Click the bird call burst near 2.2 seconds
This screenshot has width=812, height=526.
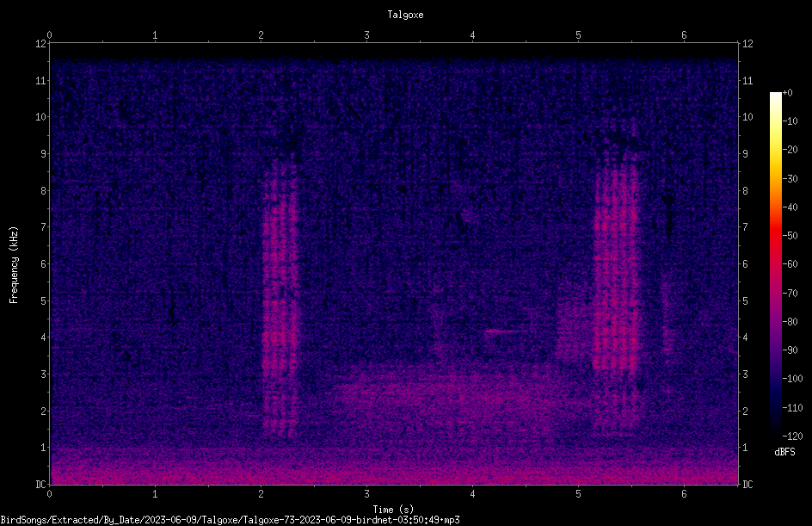click(280, 295)
